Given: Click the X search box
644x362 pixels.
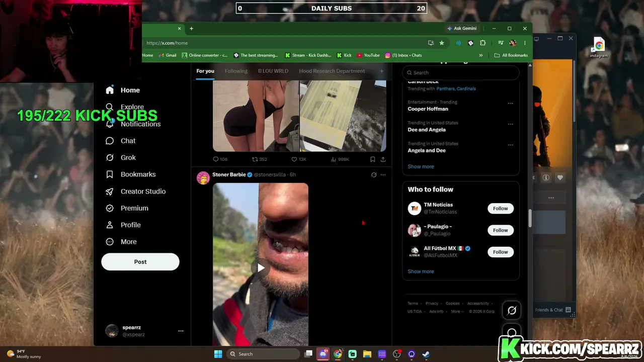Looking at the screenshot, I should [x=461, y=72].
